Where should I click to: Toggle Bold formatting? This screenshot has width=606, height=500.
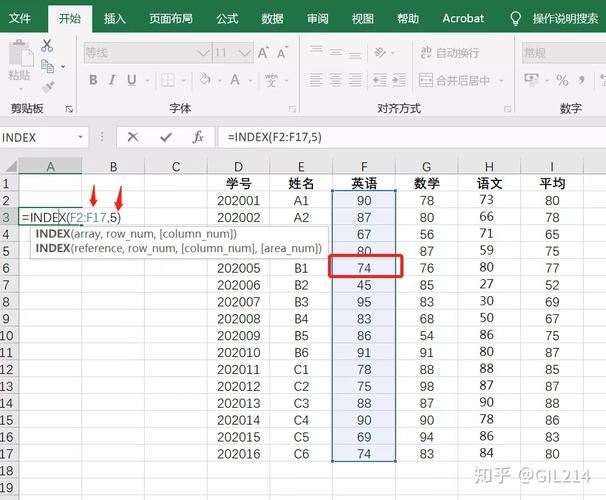[x=93, y=80]
